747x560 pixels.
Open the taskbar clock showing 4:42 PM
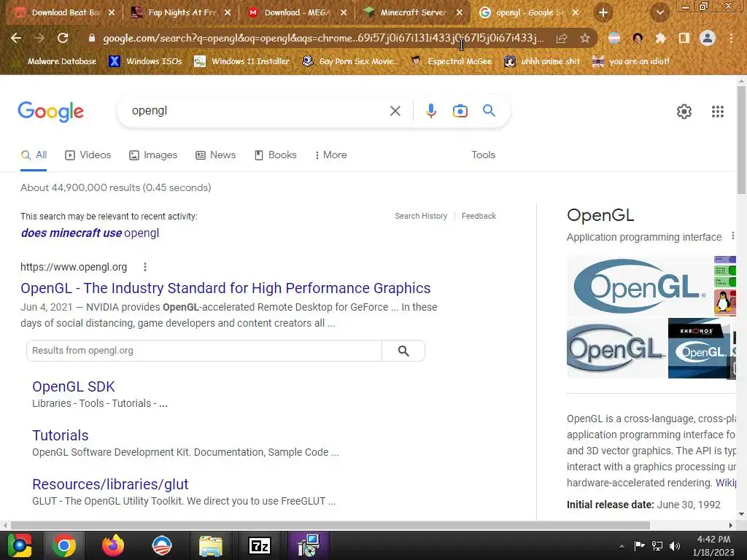tap(713, 545)
